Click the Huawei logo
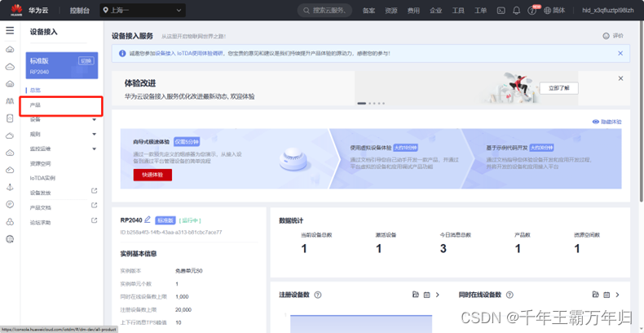Screen dimensions: 644x333 click(x=16, y=10)
